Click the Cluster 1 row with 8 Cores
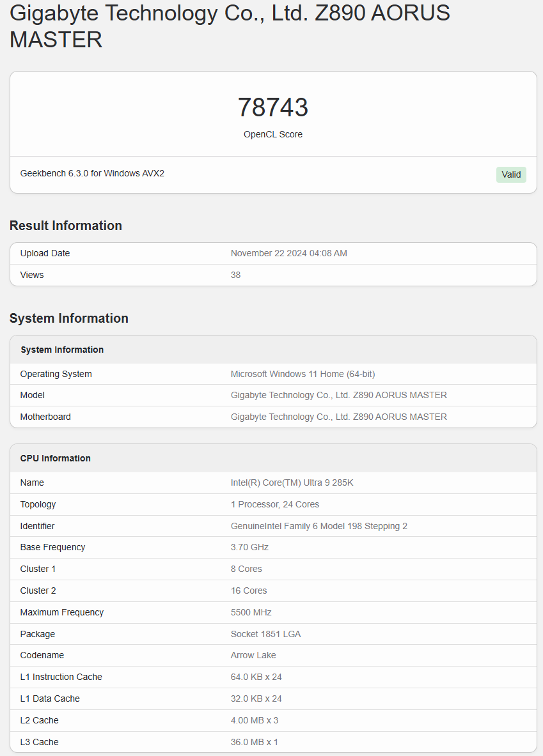 pyautogui.click(x=246, y=569)
